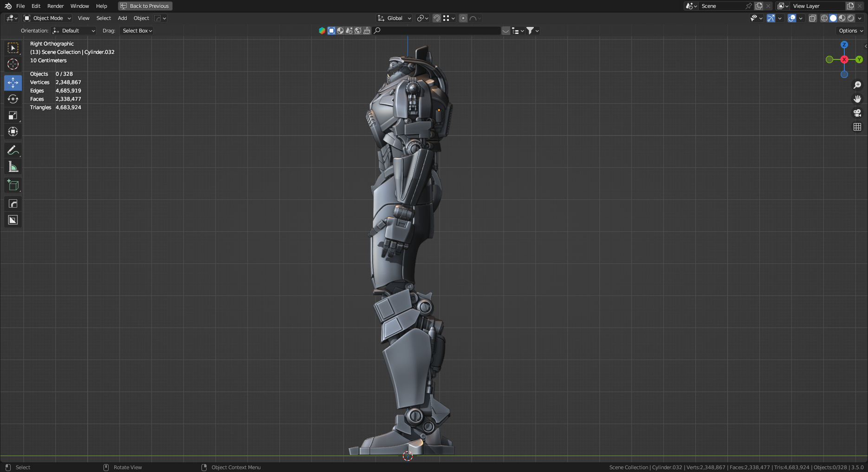Click the viewport zoom magnifier gizmo
Viewport: 868px width, 472px height.
857,85
